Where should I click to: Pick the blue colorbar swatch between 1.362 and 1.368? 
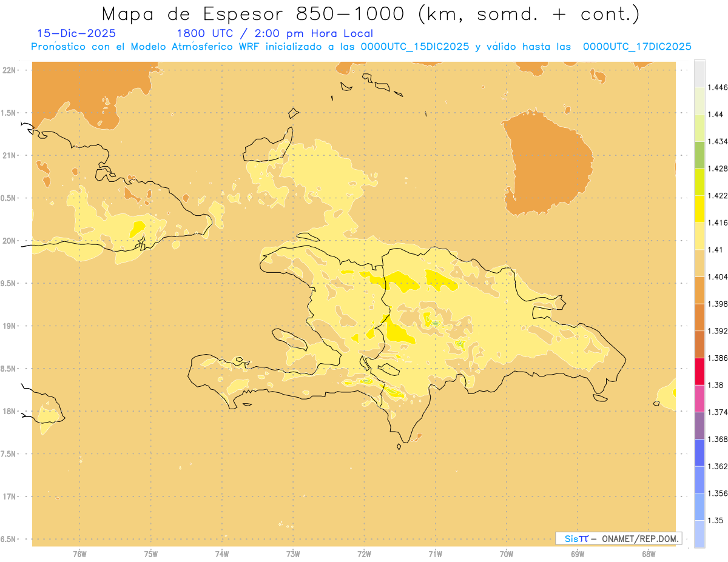click(x=699, y=452)
